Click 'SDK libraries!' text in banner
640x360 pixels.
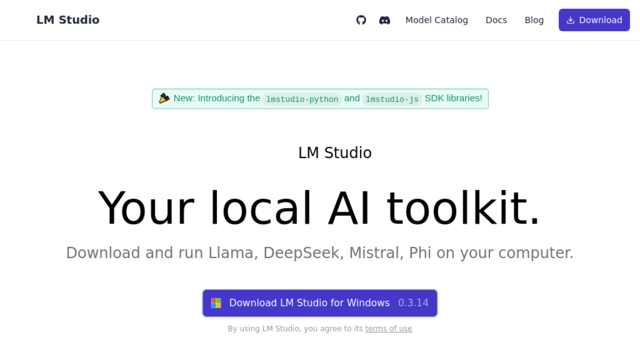[x=453, y=98]
